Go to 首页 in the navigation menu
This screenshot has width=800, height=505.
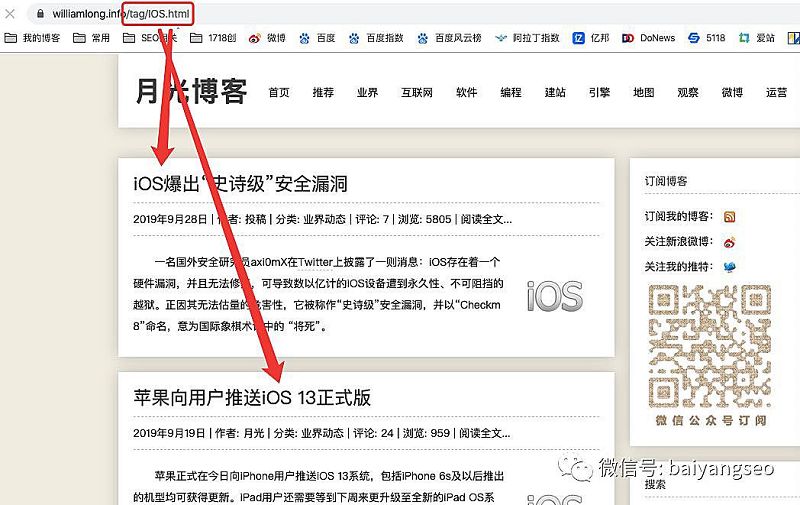pyautogui.click(x=279, y=92)
